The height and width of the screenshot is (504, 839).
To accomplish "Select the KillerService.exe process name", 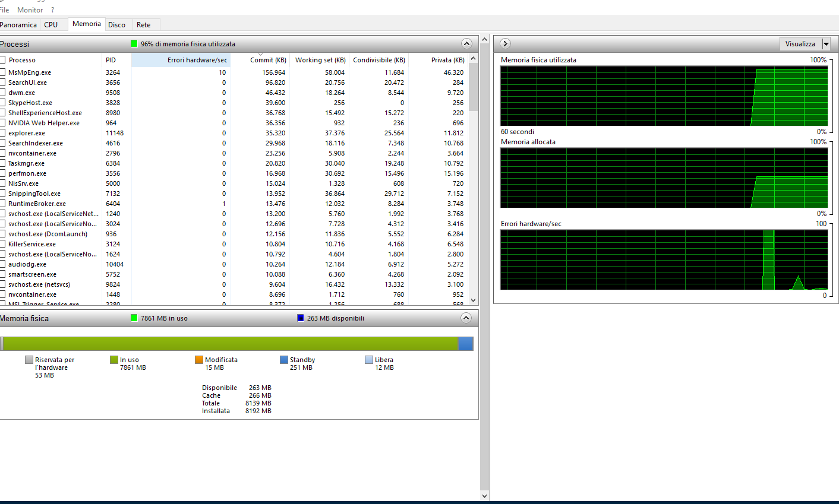I will (32, 244).
